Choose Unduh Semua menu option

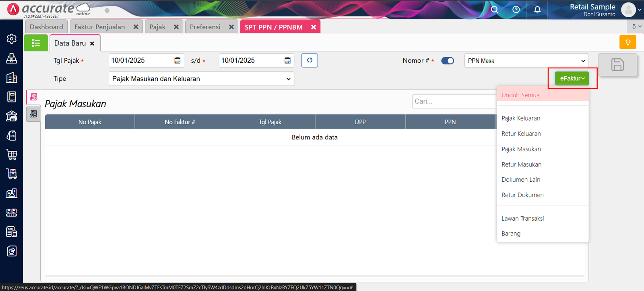pos(520,95)
